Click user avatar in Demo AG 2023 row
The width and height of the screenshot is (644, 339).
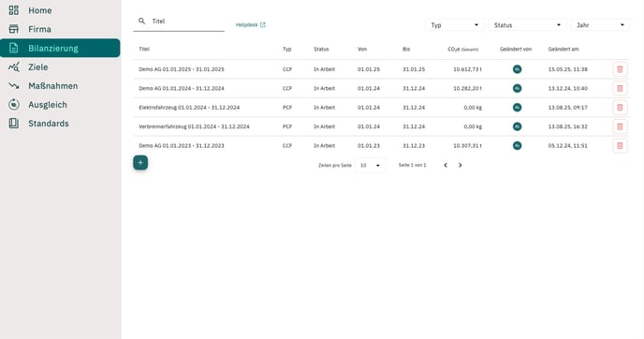coord(517,146)
